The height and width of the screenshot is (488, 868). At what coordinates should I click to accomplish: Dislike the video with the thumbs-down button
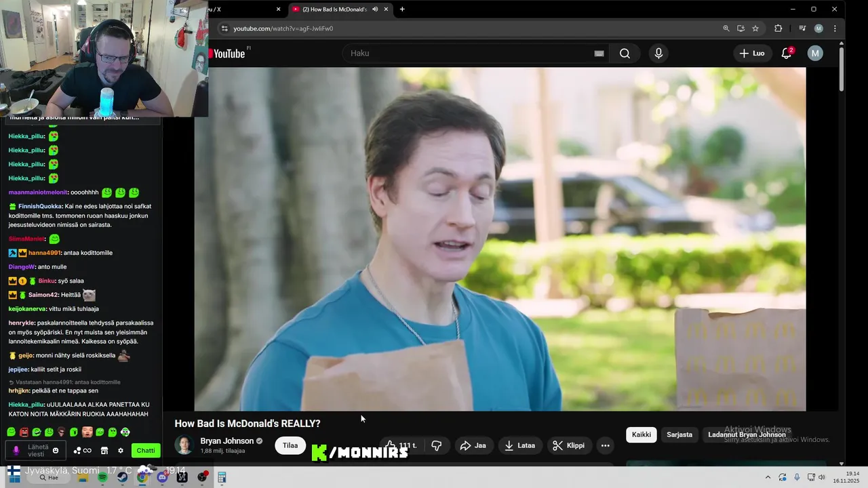pos(437,445)
